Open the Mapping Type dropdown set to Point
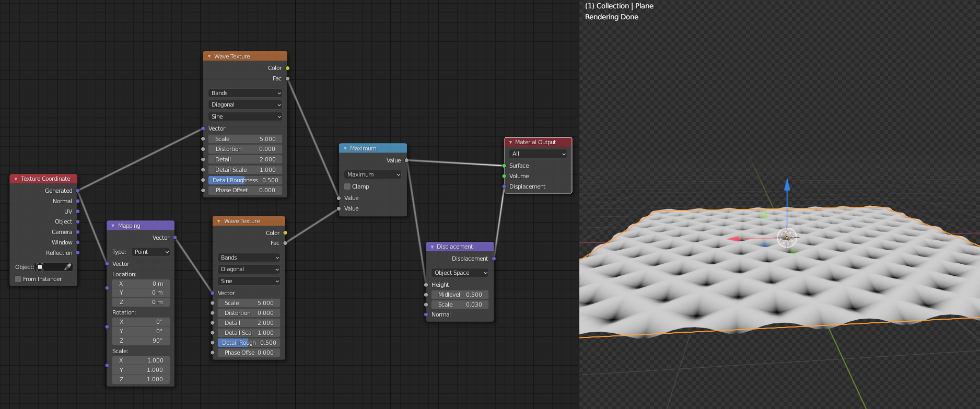 (x=151, y=252)
